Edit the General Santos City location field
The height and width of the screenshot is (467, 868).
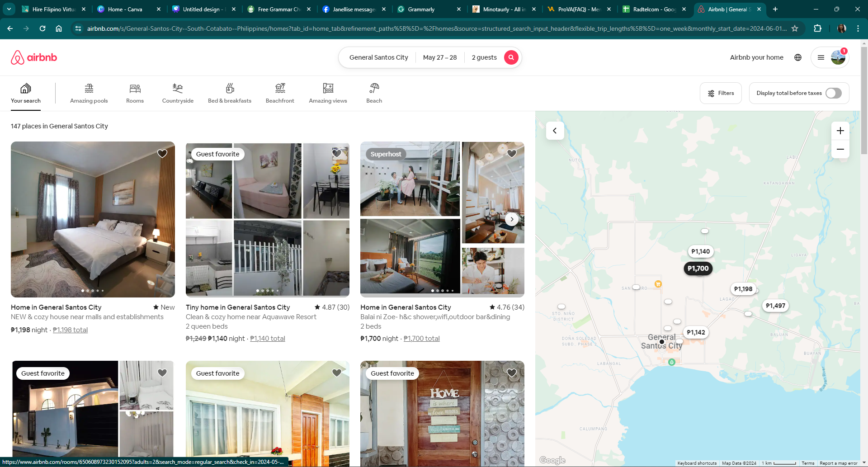click(379, 57)
